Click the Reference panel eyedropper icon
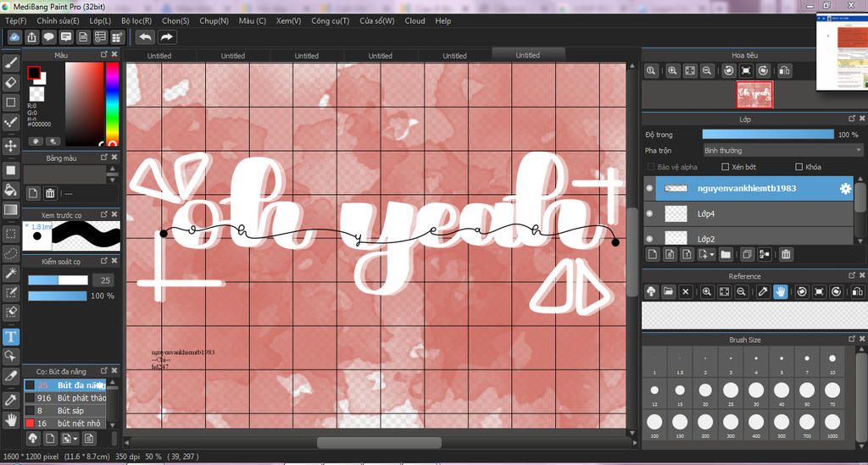This screenshot has height=465, width=868. click(x=763, y=291)
